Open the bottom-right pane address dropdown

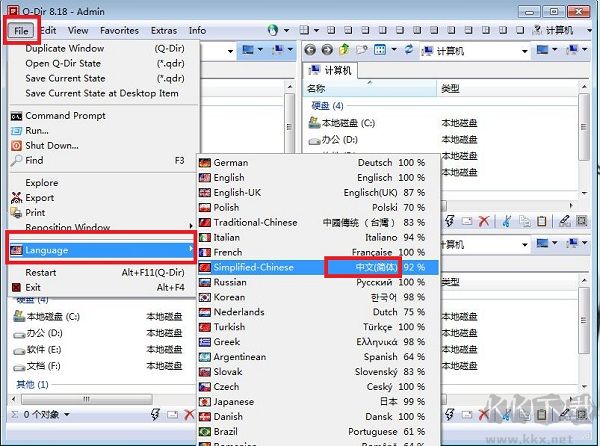coord(525,244)
